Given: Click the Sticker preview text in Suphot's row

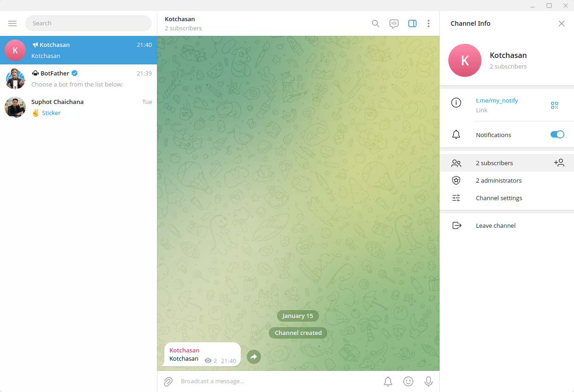Looking at the screenshot, I should pyautogui.click(x=51, y=113).
